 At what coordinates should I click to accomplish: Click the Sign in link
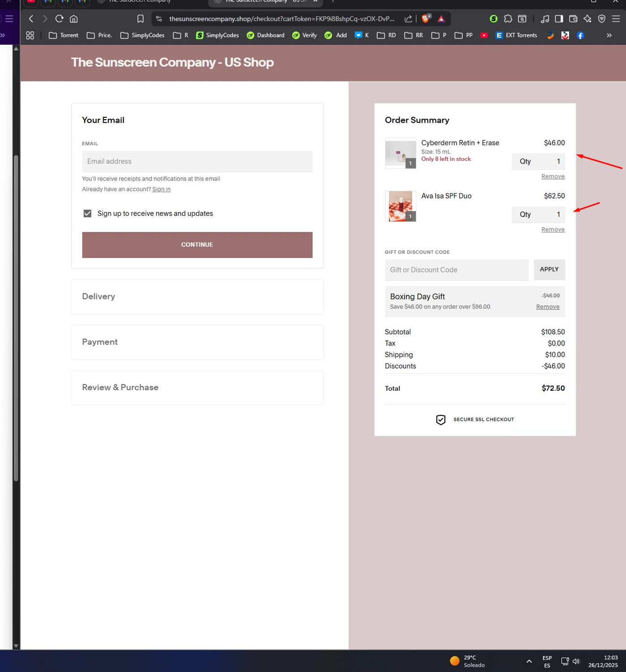tap(161, 190)
